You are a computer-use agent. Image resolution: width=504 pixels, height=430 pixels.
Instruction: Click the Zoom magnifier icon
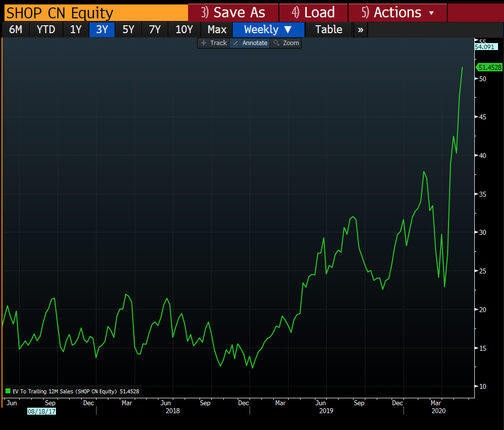[x=276, y=43]
